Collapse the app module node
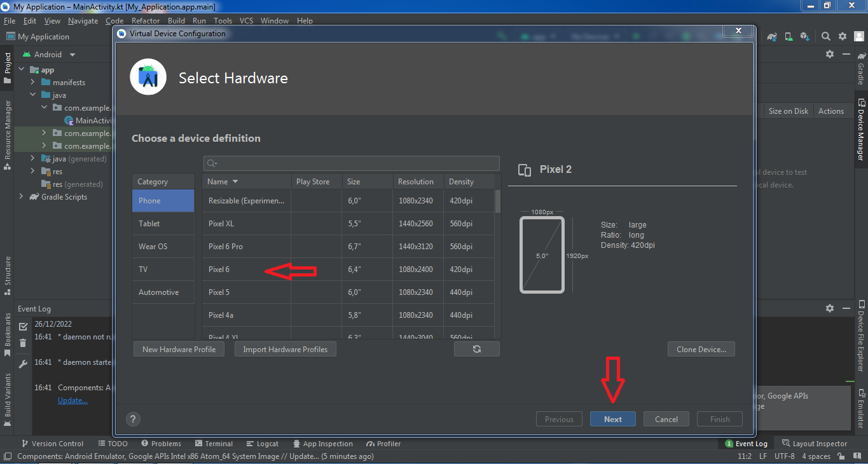 [21, 70]
